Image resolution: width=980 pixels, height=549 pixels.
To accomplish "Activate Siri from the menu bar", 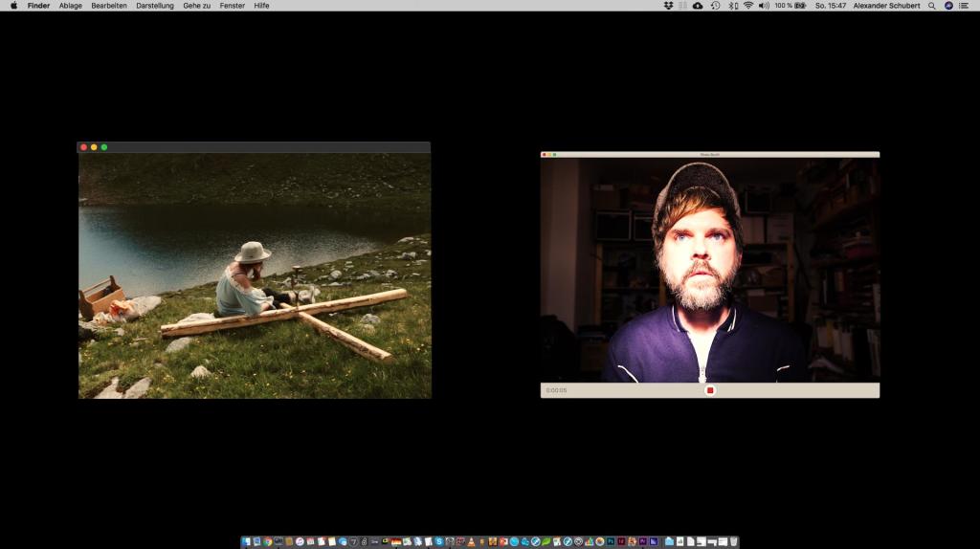I will [x=948, y=6].
